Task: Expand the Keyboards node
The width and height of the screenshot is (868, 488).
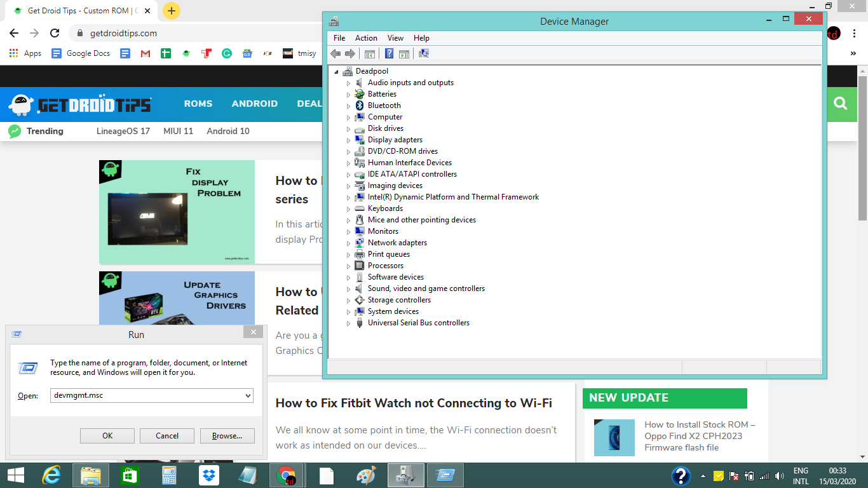Action: pyautogui.click(x=348, y=209)
